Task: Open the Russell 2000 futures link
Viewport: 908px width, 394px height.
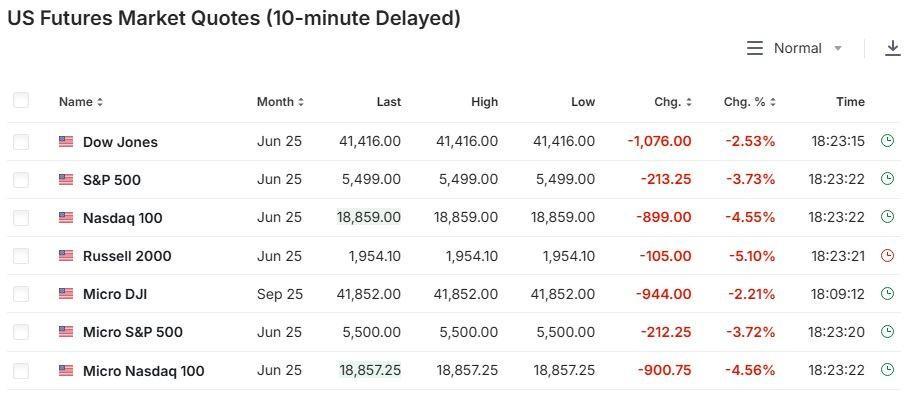Action: 127,256
